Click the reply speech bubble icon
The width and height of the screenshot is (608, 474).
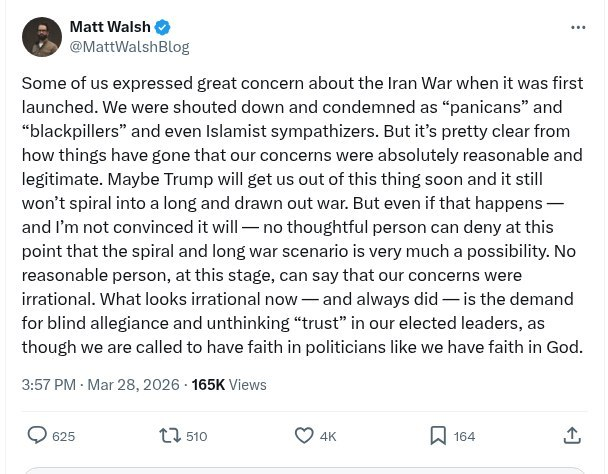tap(37, 435)
